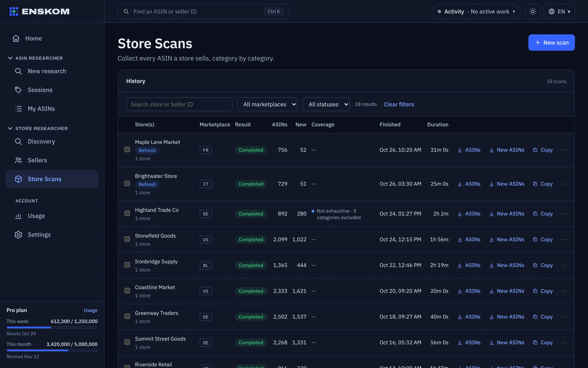Open the EN language dropdown
588x368 pixels.
[559, 11]
